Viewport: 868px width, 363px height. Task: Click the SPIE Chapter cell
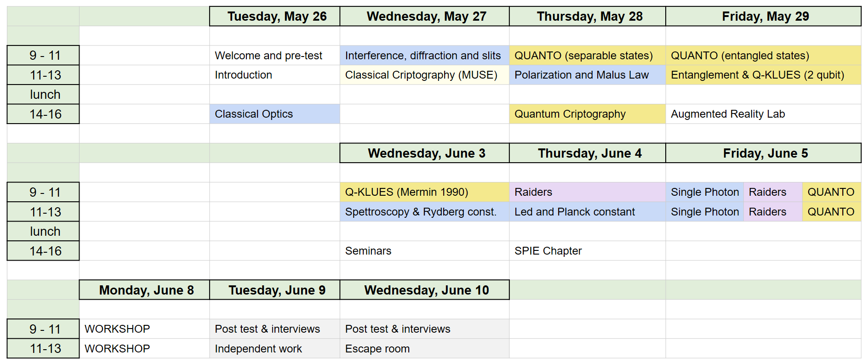[587, 251]
